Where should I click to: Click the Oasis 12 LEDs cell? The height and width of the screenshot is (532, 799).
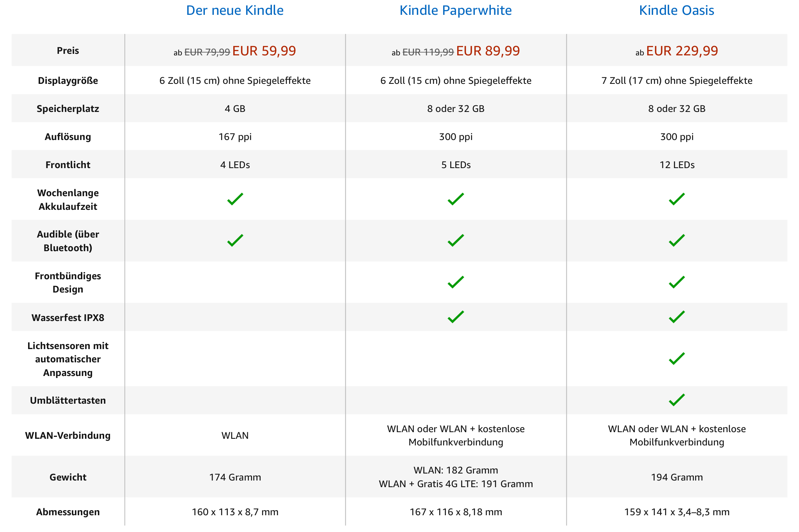tap(677, 165)
